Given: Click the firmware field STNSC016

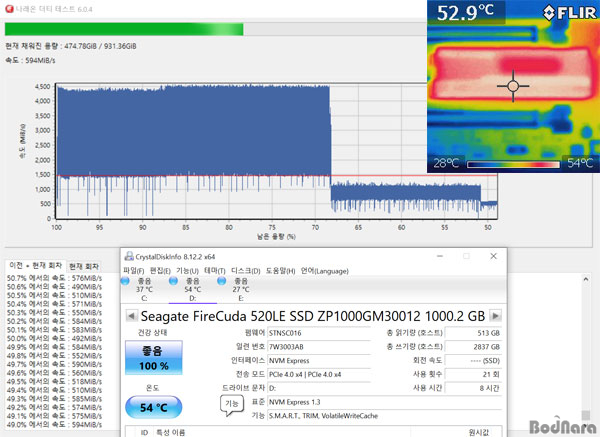Looking at the screenshot, I should coord(319,333).
